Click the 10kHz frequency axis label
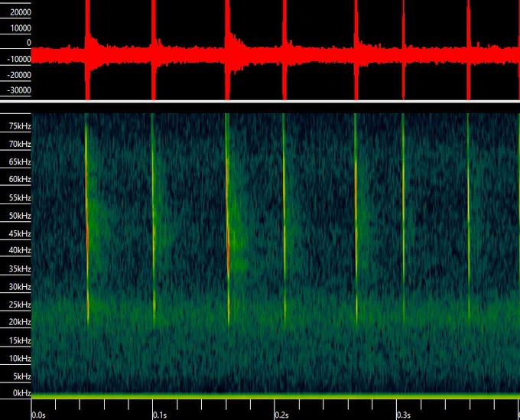The height and width of the screenshot is (420, 520). pos(20,359)
